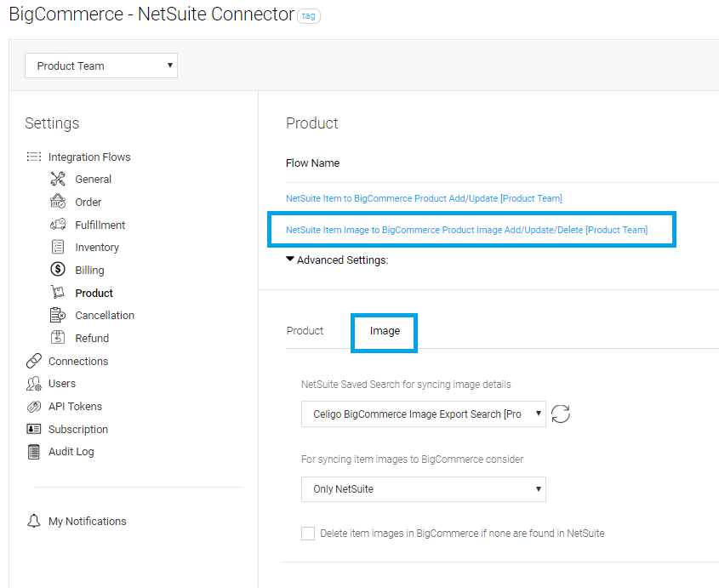Open Integration Flows in settings
Viewport: 719px width, 588px height.
tap(89, 157)
